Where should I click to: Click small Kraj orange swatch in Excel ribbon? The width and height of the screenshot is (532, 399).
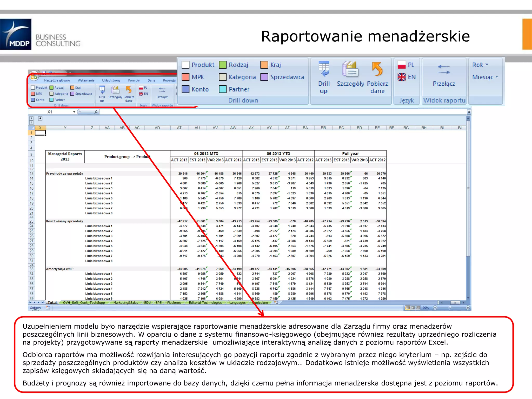(72, 88)
